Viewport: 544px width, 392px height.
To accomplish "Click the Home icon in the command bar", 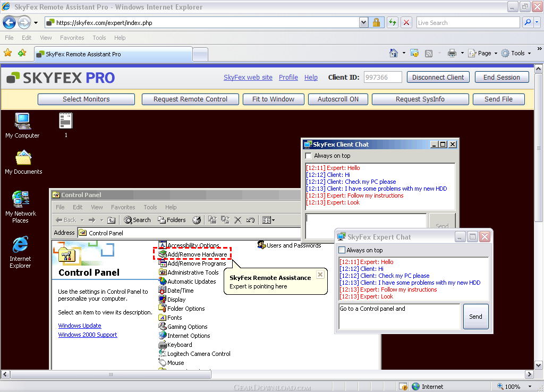I will (394, 53).
